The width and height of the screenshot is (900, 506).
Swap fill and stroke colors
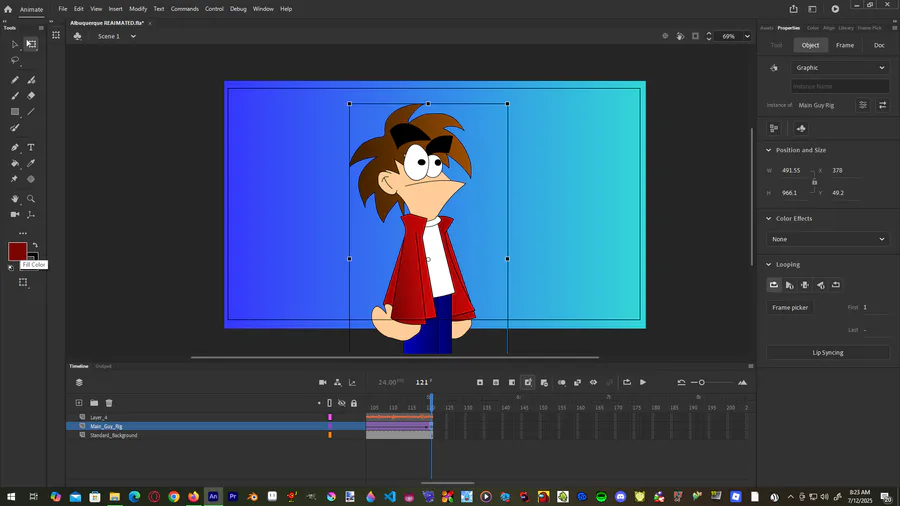(x=35, y=245)
